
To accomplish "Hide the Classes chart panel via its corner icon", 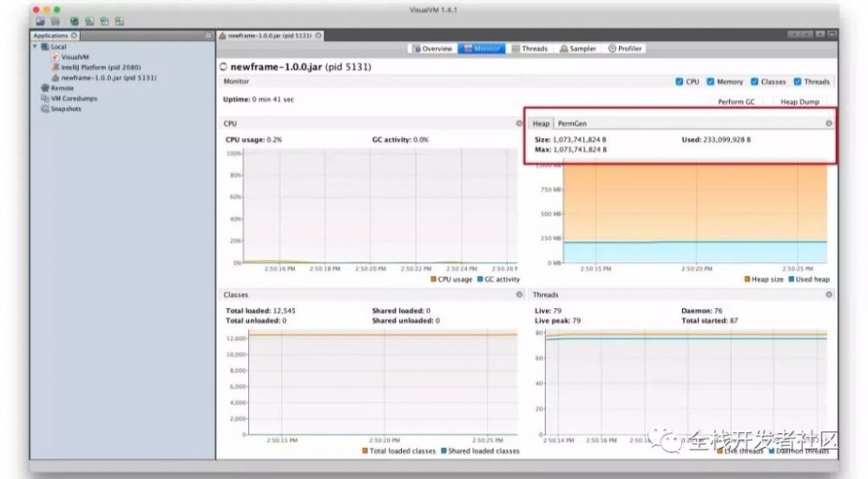I will [x=519, y=295].
